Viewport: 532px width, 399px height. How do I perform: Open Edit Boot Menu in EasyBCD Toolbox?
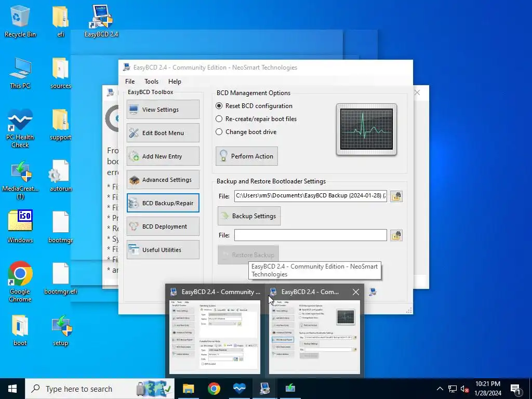tap(163, 133)
